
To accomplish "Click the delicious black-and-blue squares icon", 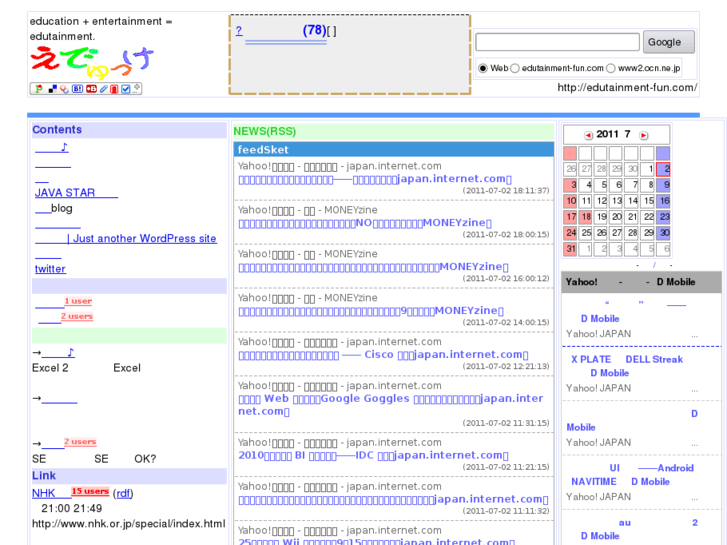I will 52,89.
